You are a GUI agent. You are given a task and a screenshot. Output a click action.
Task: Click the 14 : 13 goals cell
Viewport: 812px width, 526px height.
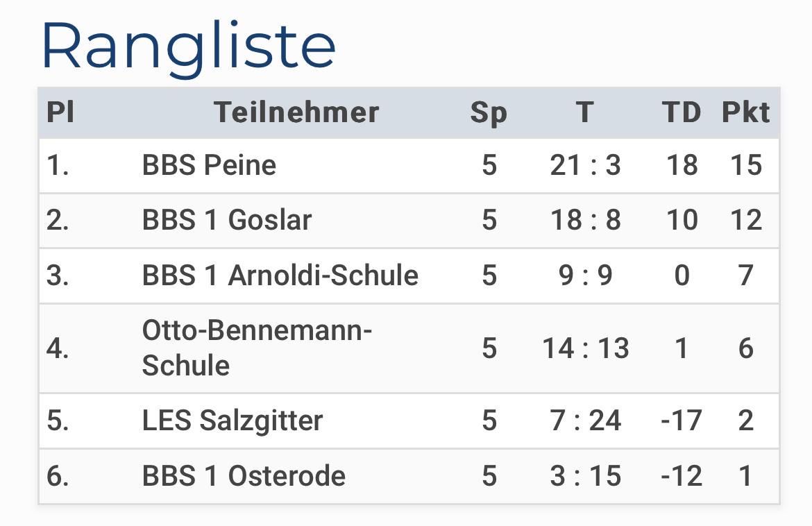point(585,348)
